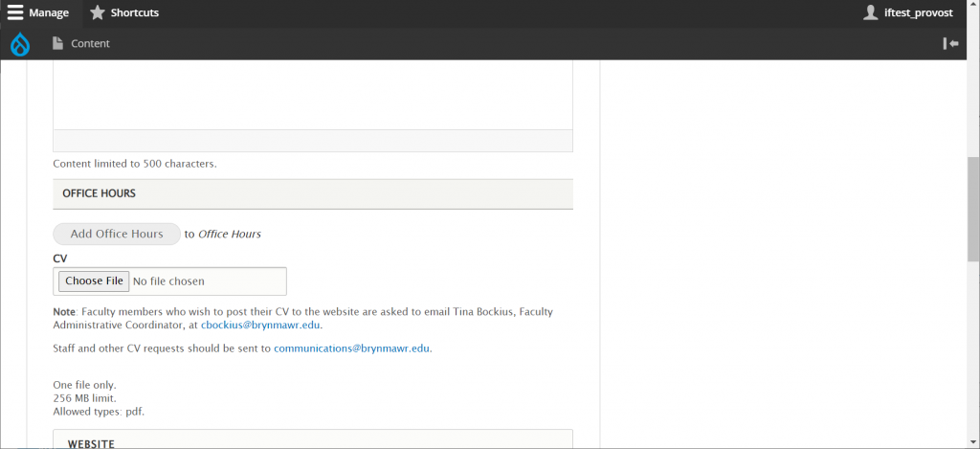Toggle the toolbar orientation arrow icon
The width and height of the screenshot is (980, 449).
(x=950, y=43)
